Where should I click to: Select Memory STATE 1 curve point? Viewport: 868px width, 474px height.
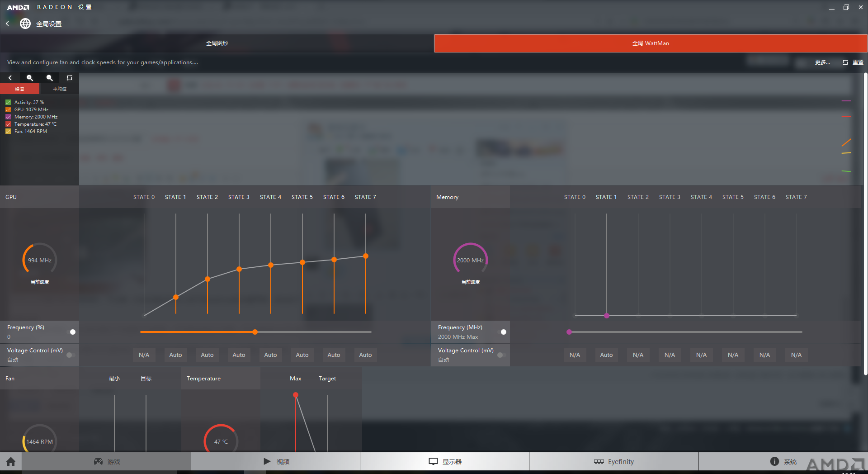[x=607, y=316]
